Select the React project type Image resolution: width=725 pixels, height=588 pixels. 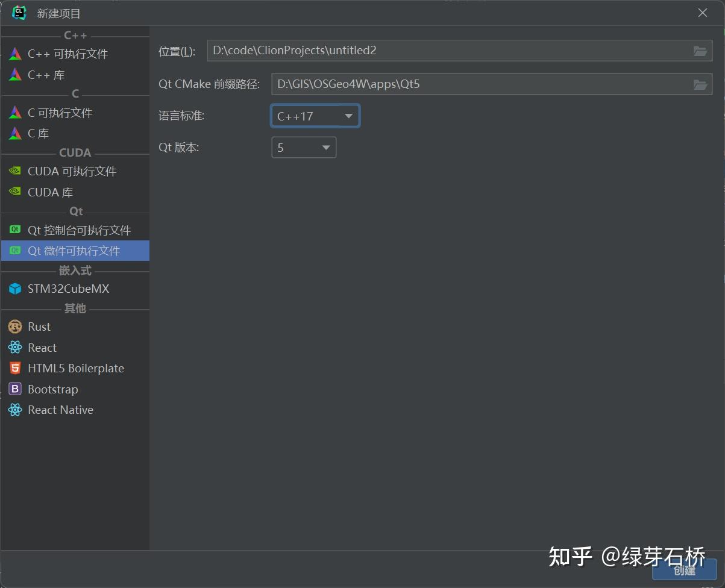(x=75, y=348)
